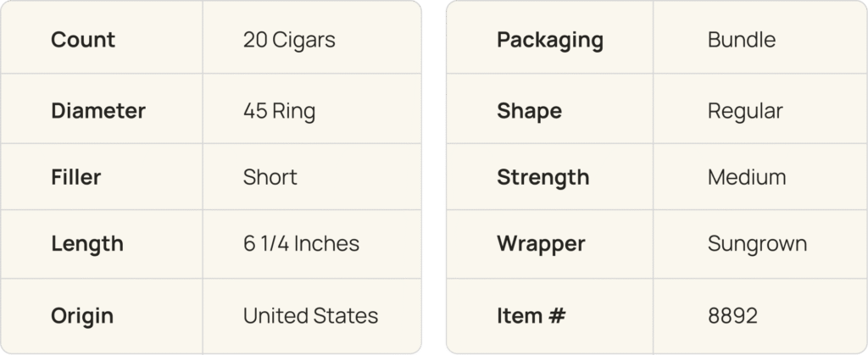The image size is (868, 355).
Task: Select the 6 1/4 Inches value
Action: pyautogui.click(x=301, y=244)
